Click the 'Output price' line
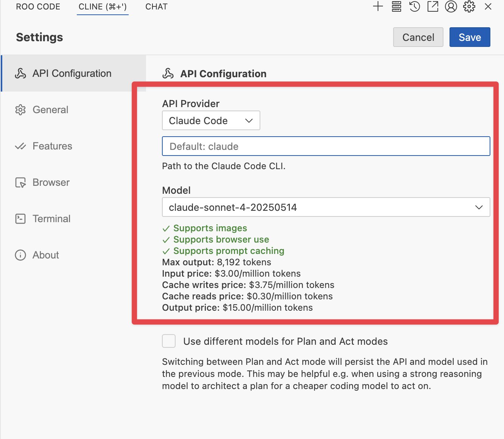504x439 pixels. tap(237, 308)
